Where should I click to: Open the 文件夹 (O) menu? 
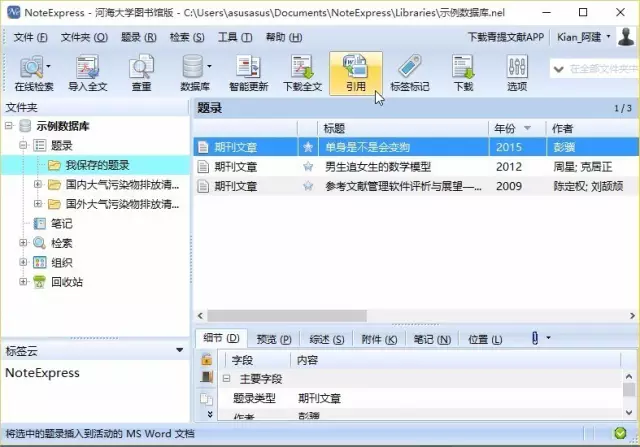click(x=84, y=37)
